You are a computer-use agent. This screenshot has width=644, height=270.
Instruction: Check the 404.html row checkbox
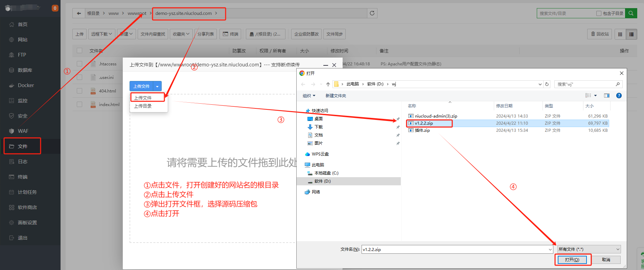click(79, 91)
